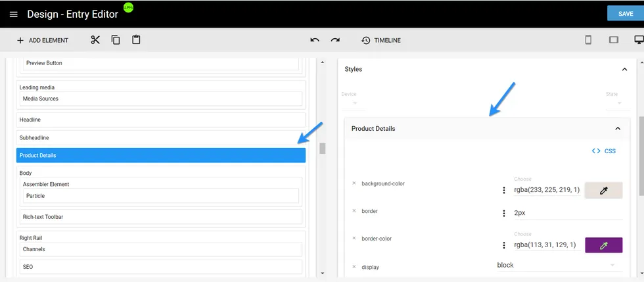The height and width of the screenshot is (282, 644).
Task: Click the copy element icon
Action: (116, 40)
